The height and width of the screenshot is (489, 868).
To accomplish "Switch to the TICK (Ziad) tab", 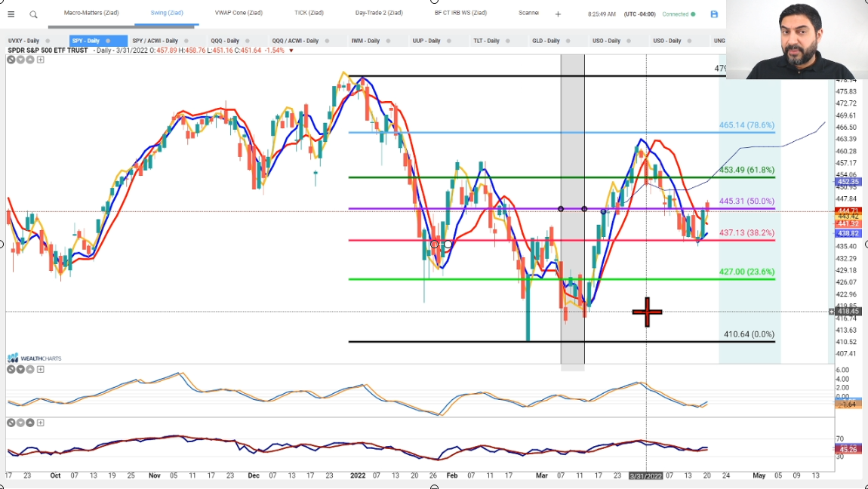I will (x=309, y=13).
